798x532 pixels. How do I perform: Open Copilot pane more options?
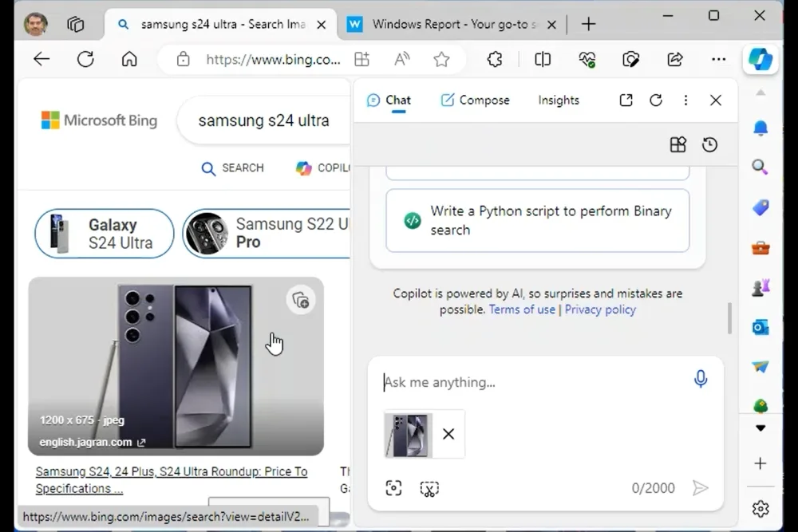685,100
